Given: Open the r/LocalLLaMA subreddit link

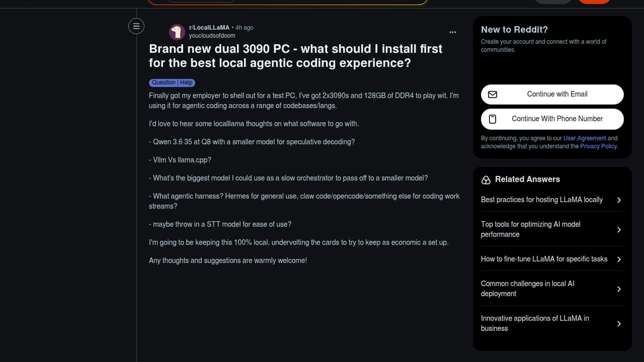Looking at the screenshot, I should point(209,27).
